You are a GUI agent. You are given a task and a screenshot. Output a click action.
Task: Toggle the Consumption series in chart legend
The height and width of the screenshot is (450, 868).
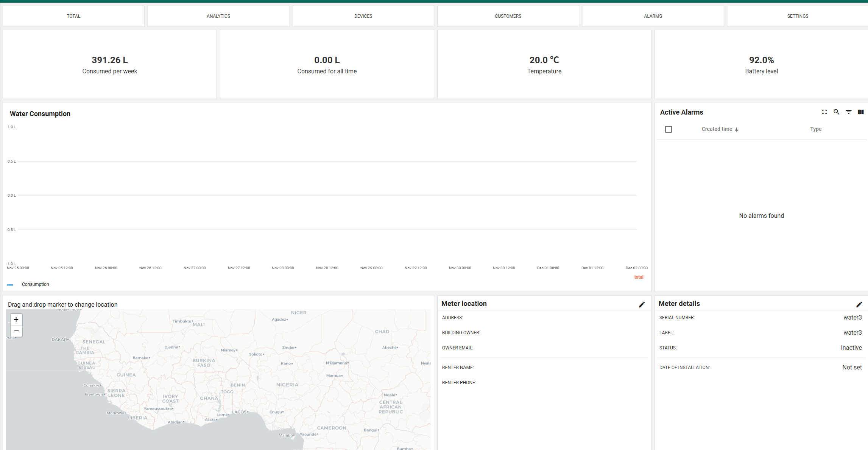(x=35, y=284)
